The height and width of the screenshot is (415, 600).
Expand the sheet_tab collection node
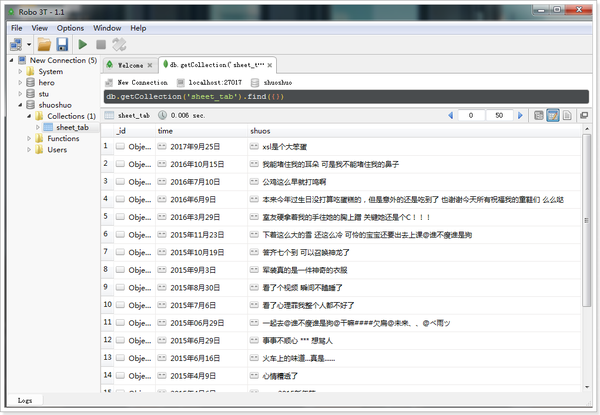pos(38,127)
